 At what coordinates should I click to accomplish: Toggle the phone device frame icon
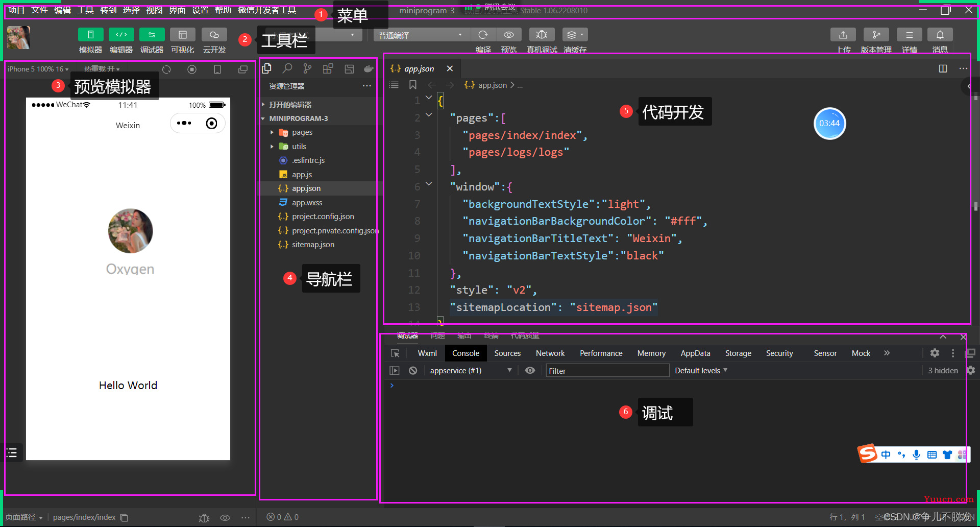[x=217, y=69]
